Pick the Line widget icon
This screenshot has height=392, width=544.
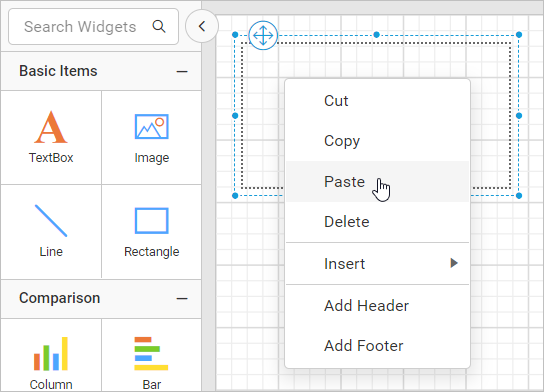point(51,221)
